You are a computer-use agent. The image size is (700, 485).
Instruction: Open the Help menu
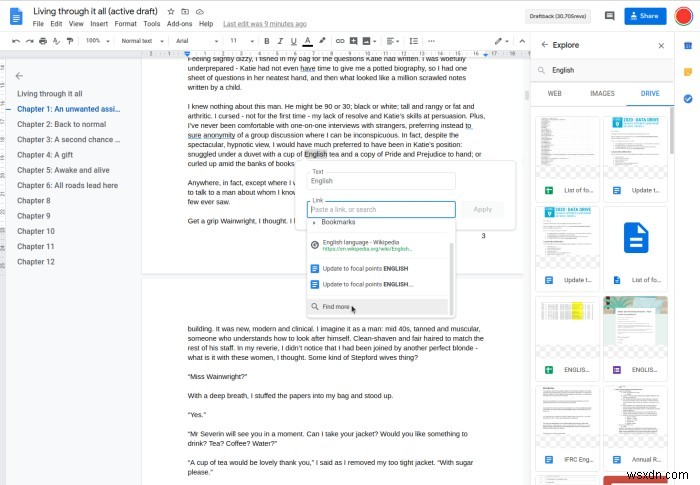(206, 24)
